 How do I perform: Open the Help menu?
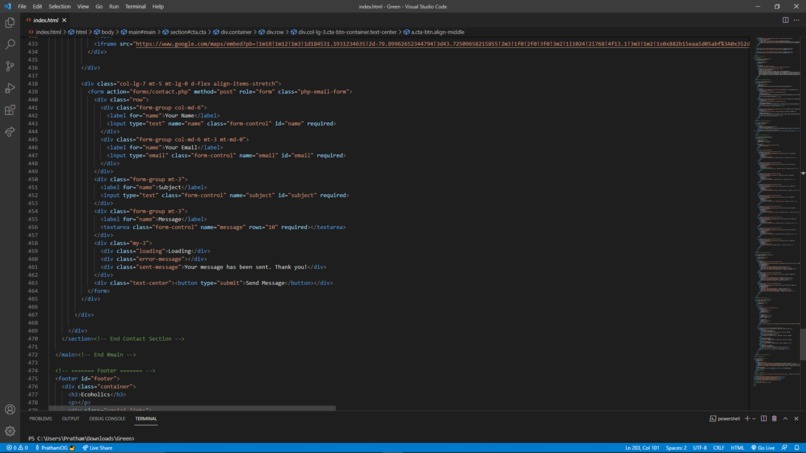tap(158, 7)
